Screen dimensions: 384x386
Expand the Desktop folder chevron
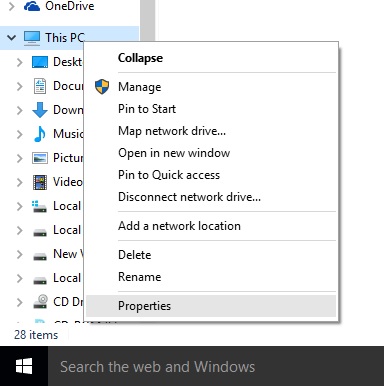pos(20,62)
